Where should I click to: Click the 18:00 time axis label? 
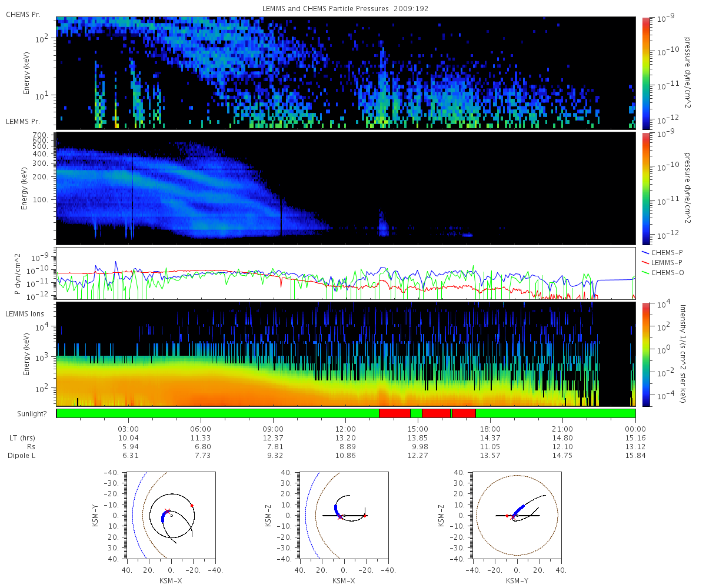(x=490, y=429)
